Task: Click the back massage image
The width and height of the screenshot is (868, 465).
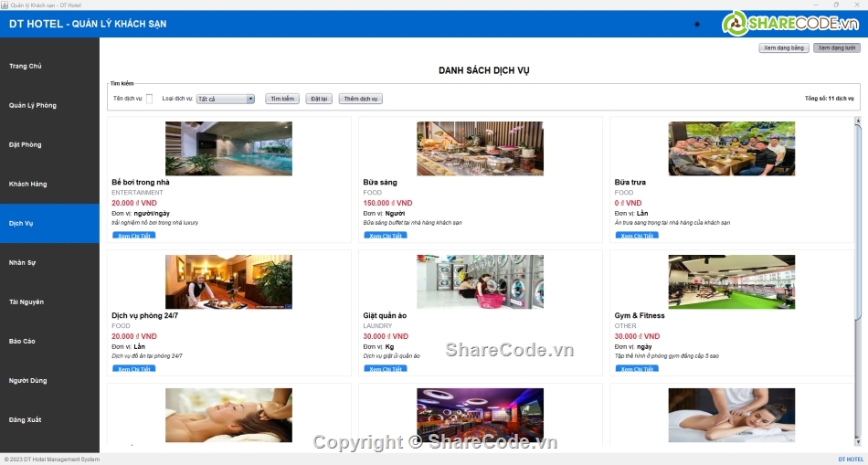Action: pyautogui.click(x=731, y=415)
